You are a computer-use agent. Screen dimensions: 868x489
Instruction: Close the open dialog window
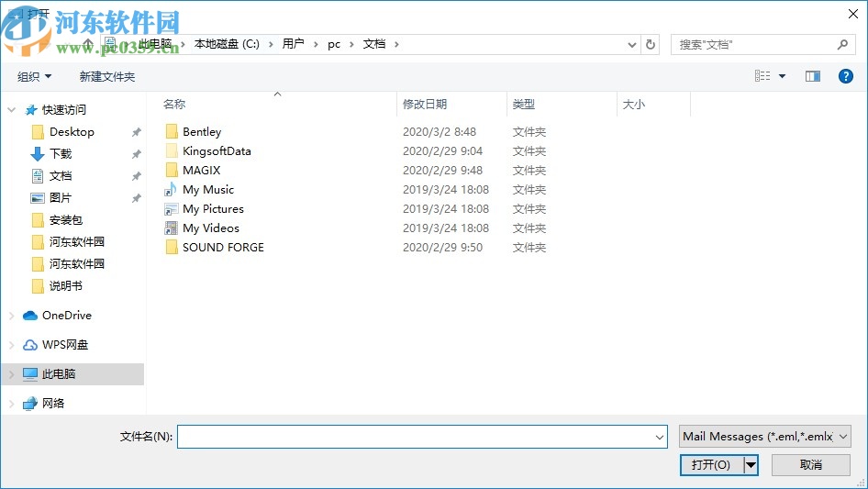(x=853, y=14)
